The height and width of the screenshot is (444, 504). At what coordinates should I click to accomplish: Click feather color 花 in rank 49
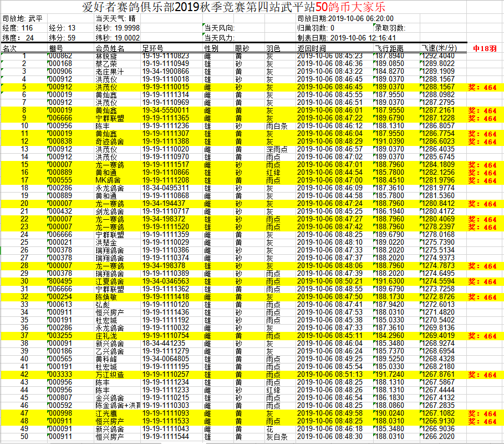269,429
